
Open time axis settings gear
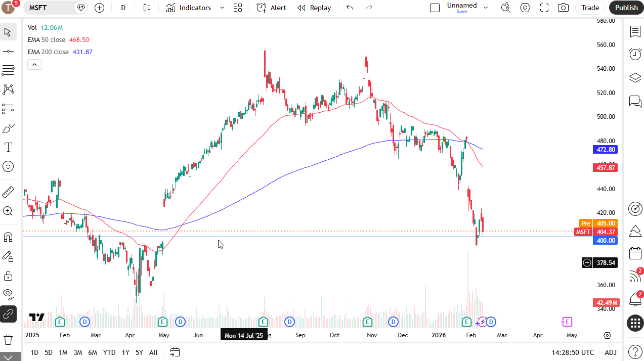608,335
